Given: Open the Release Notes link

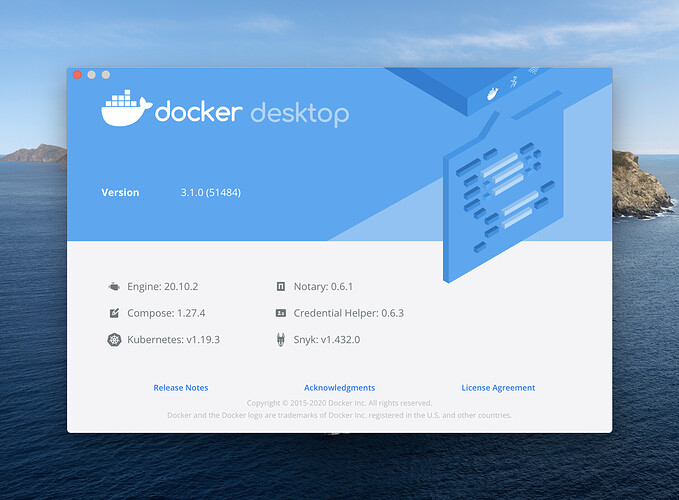Looking at the screenshot, I should [181, 388].
